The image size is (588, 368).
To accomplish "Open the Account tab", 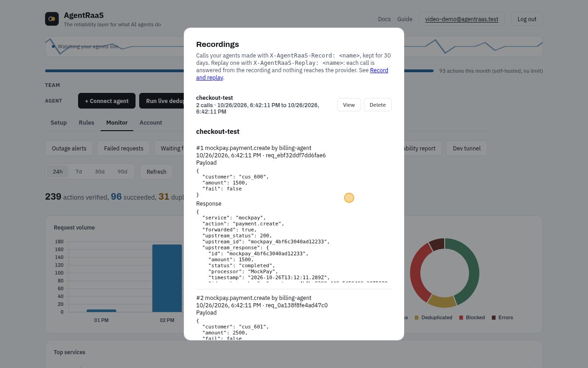I will pyautogui.click(x=151, y=122).
